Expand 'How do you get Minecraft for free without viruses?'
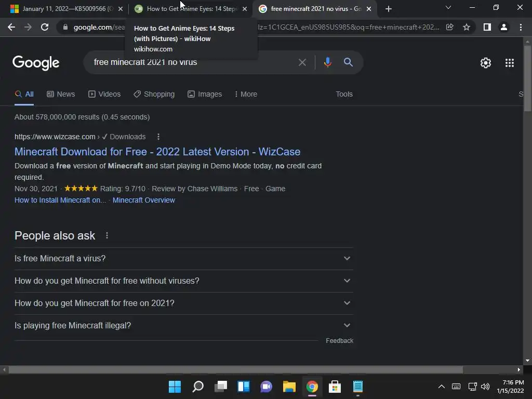This screenshot has width=532, height=399. point(183,281)
